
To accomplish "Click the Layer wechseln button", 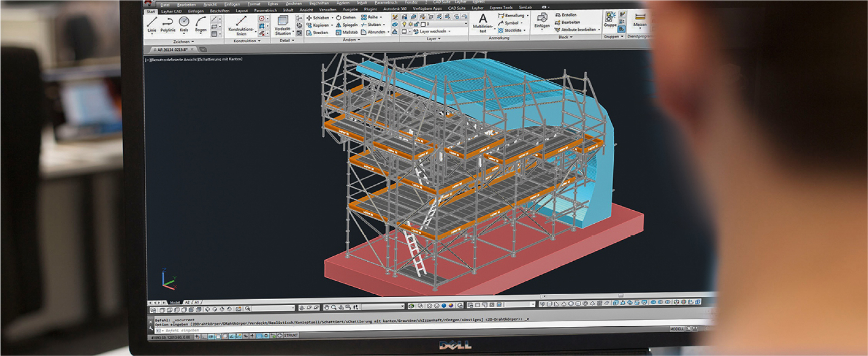I will pyautogui.click(x=432, y=32).
